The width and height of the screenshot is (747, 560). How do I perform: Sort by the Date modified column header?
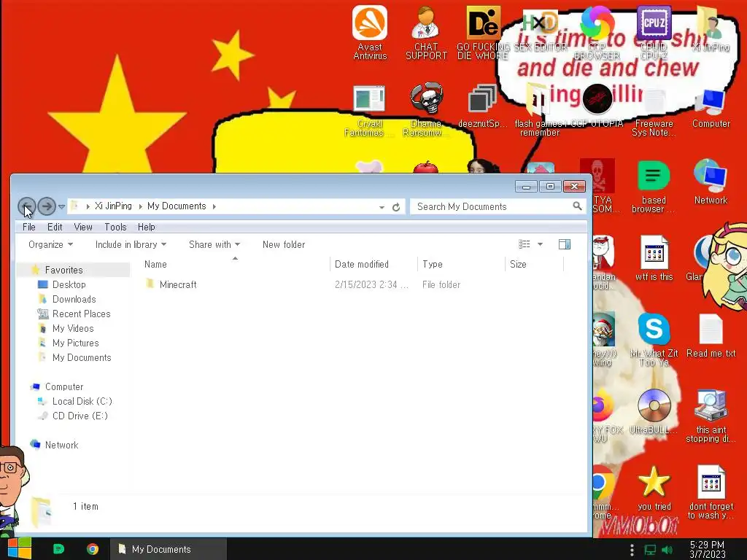pos(373,264)
